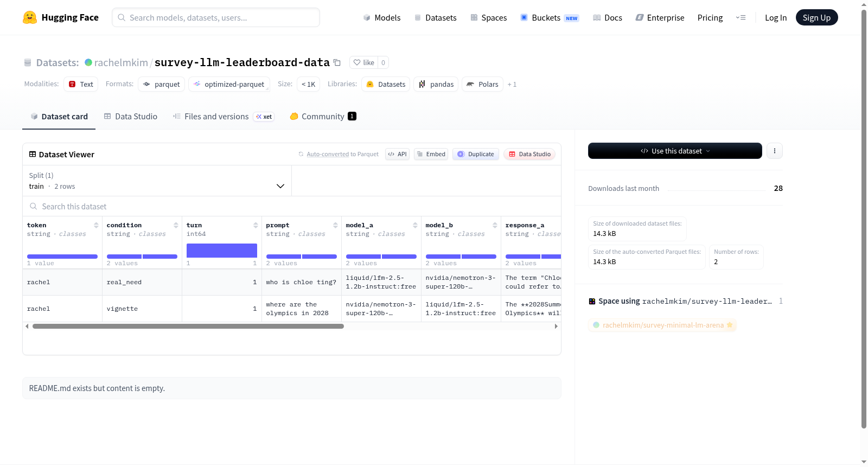Sort the model_b column

tap(495, 225)
